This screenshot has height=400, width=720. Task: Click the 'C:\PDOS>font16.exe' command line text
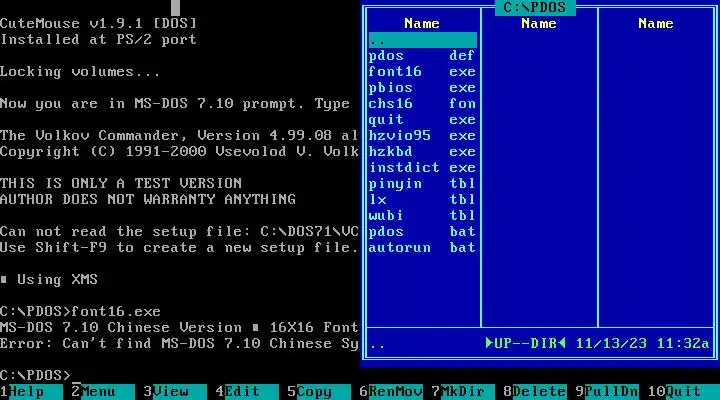[x=80, y=311]
